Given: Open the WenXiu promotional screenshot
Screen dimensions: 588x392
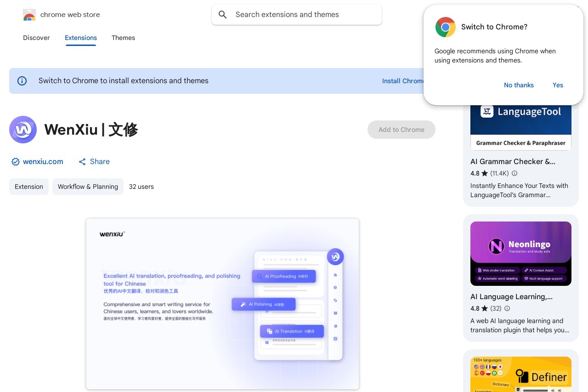Looking at the screenshot, I should (222, 304).
